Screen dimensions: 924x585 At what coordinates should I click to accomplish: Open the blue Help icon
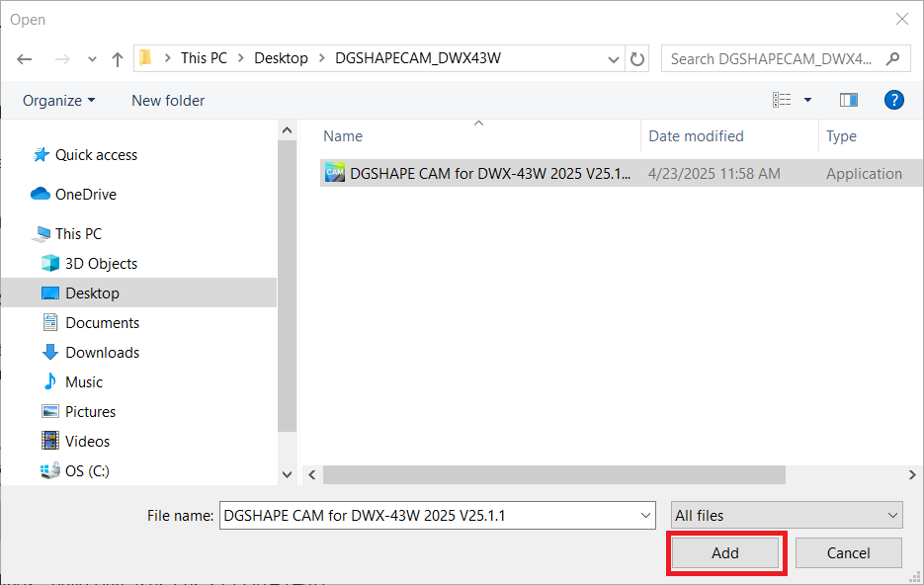pos(893,100)
